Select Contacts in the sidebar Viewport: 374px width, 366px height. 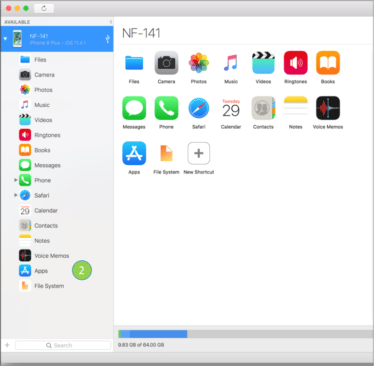tap(57, 225)
